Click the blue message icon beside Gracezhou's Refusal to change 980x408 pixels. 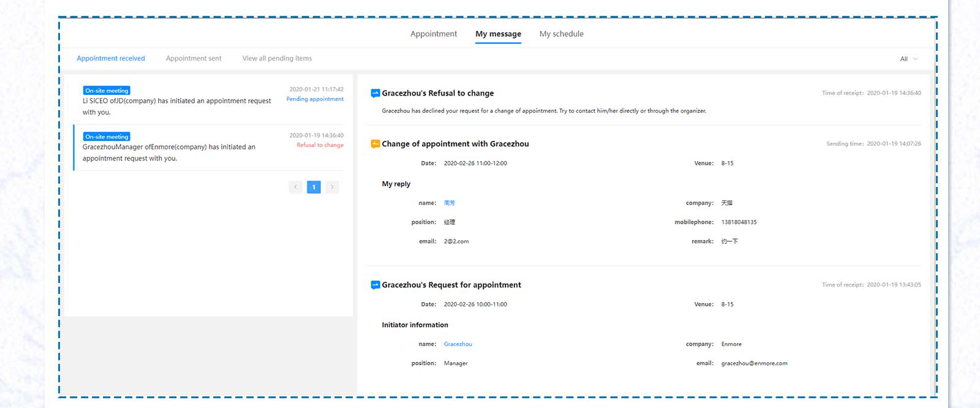click(375, 93)
